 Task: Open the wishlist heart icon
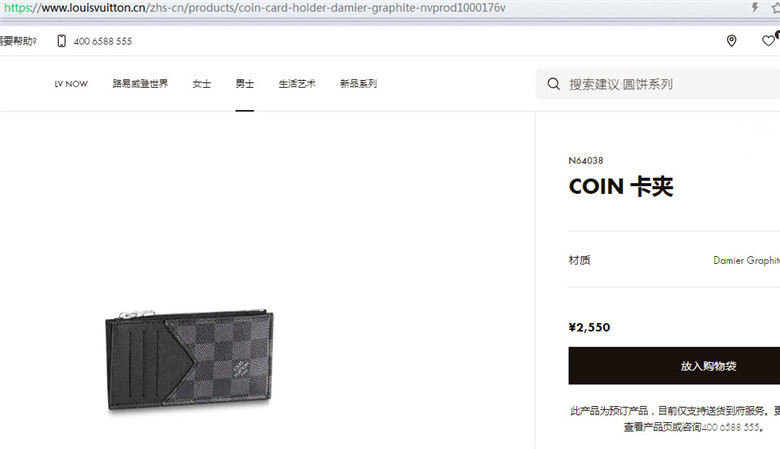click(x=768, y=40)
